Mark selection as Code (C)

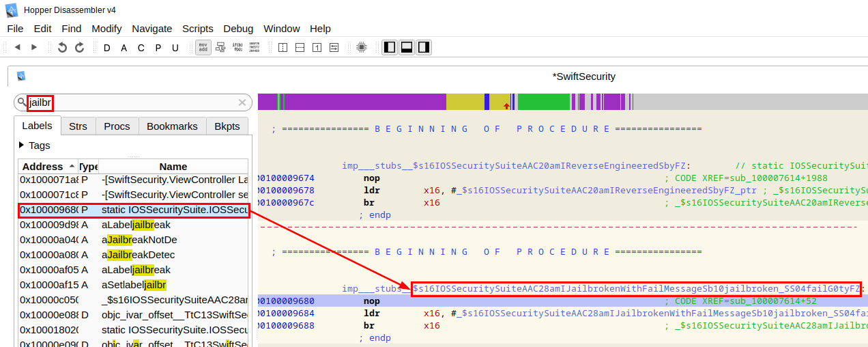tap(141, 48)
